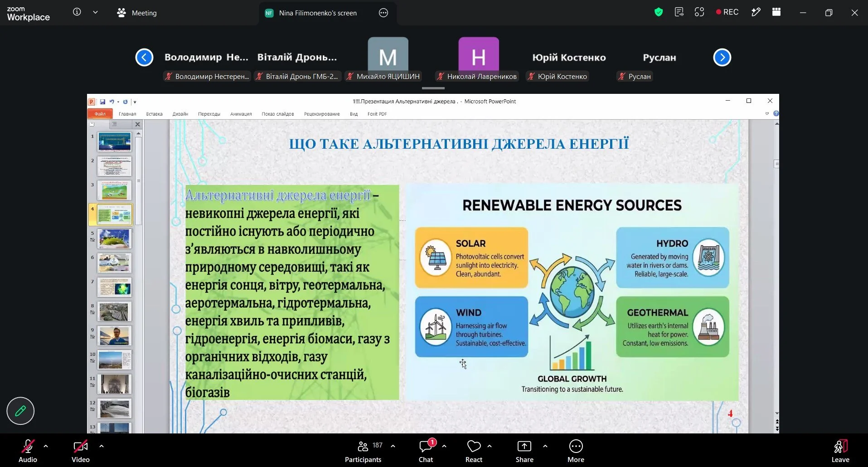Select slide 3 thumbnail
Viewport: 868px width, 467px height.
pos(114,190)
